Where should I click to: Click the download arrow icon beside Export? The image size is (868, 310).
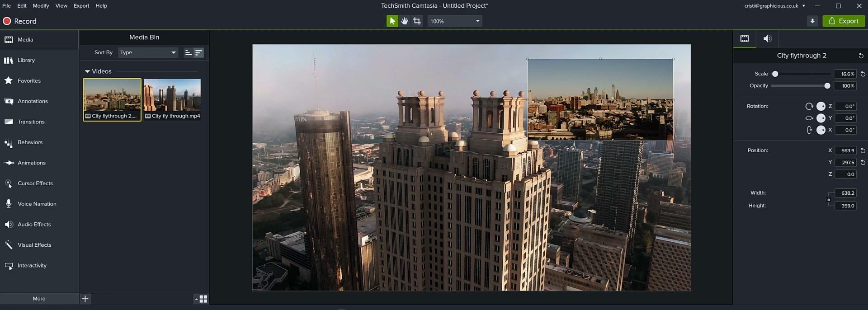pos(812,21)
